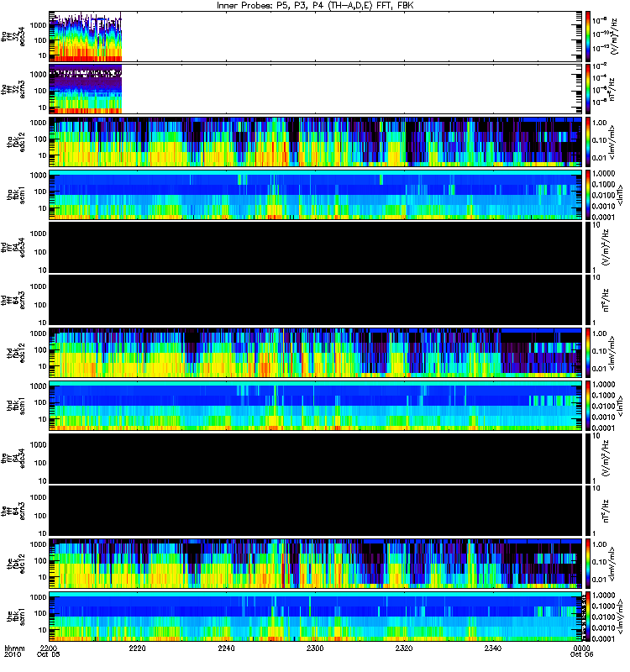Click the '2340' time axis label
Image resolution: width=630 pixels, height=672 pixels.
[x=493, y=648]
